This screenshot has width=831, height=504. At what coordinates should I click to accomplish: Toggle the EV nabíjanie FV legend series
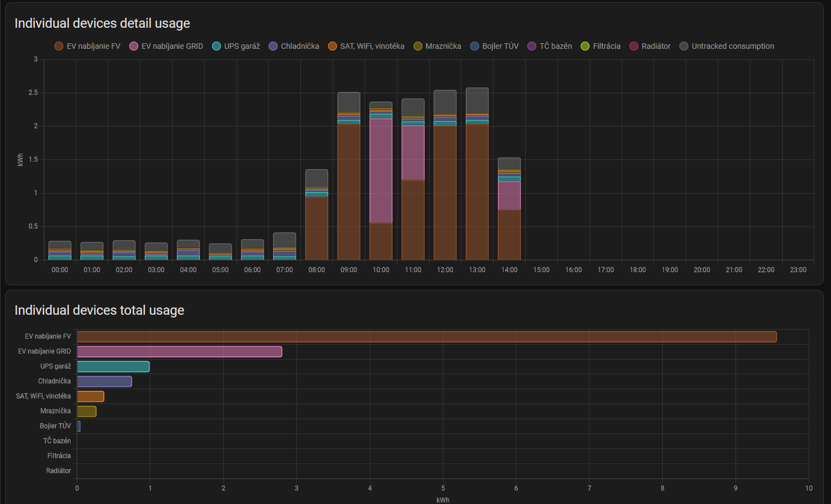pyautogui.click(x=87, y=46)
